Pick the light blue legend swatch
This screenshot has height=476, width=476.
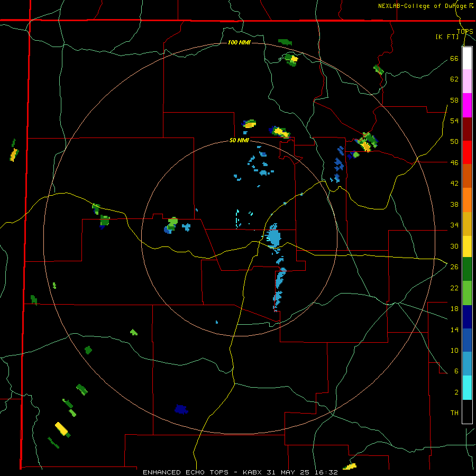coord(467,364)
